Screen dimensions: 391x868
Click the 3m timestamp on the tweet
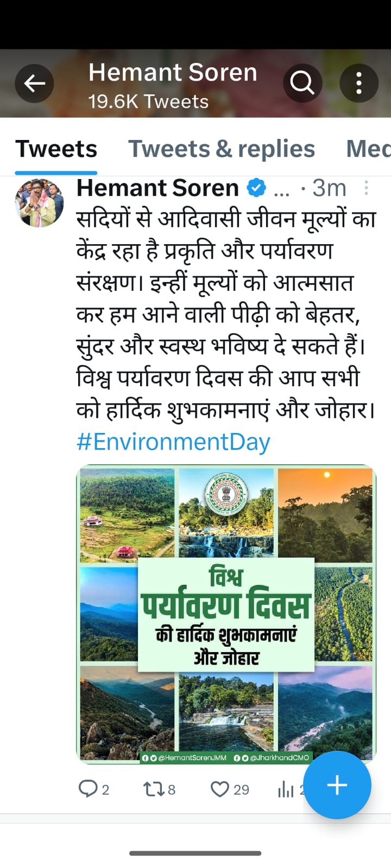(x=329, y=188)
